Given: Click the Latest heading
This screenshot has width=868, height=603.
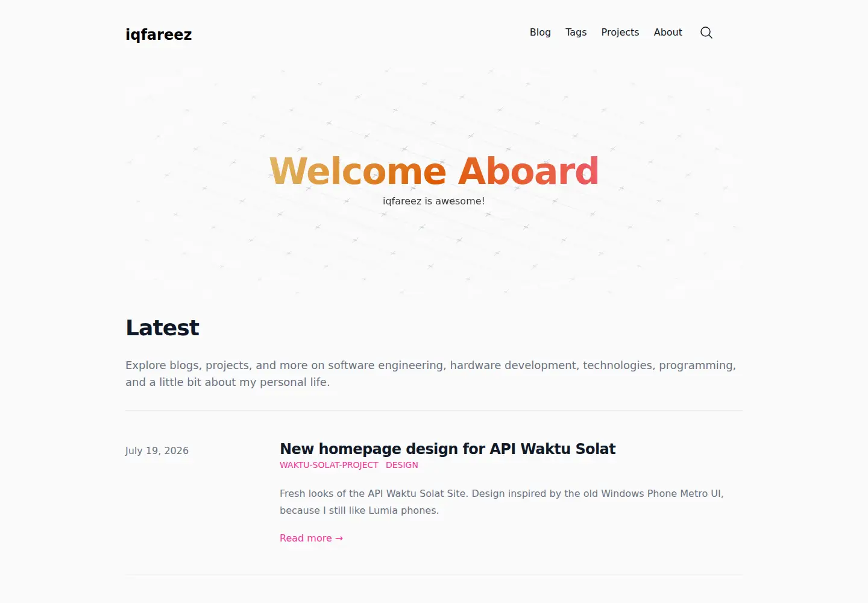Looking at the screenshot, I should tap(162, 327).
